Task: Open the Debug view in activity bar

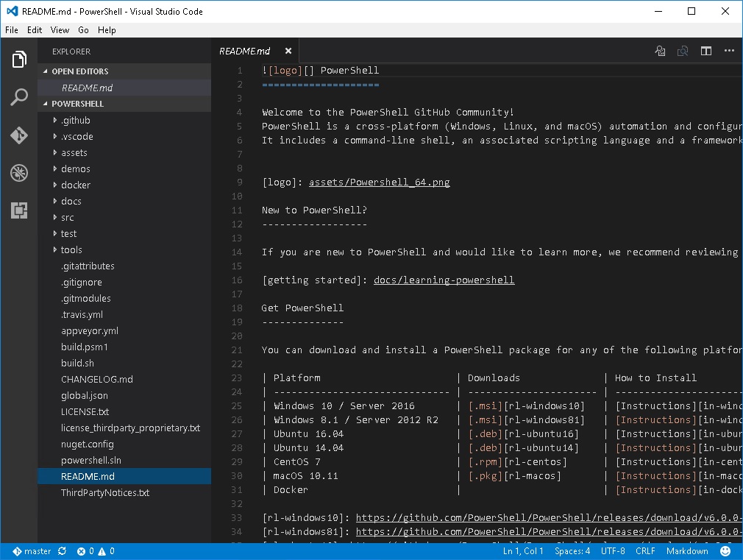Action: pos(19,173)
